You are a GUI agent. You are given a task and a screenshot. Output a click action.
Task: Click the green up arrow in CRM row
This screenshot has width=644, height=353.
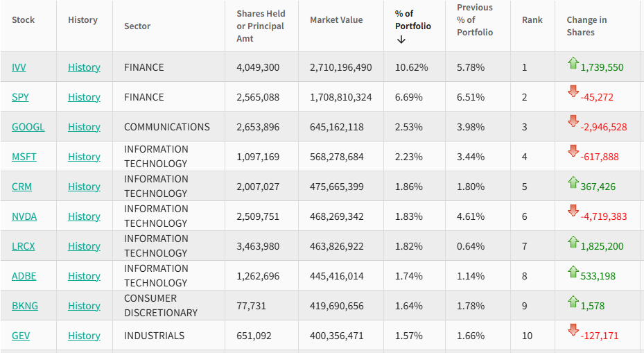pos(573,182)
